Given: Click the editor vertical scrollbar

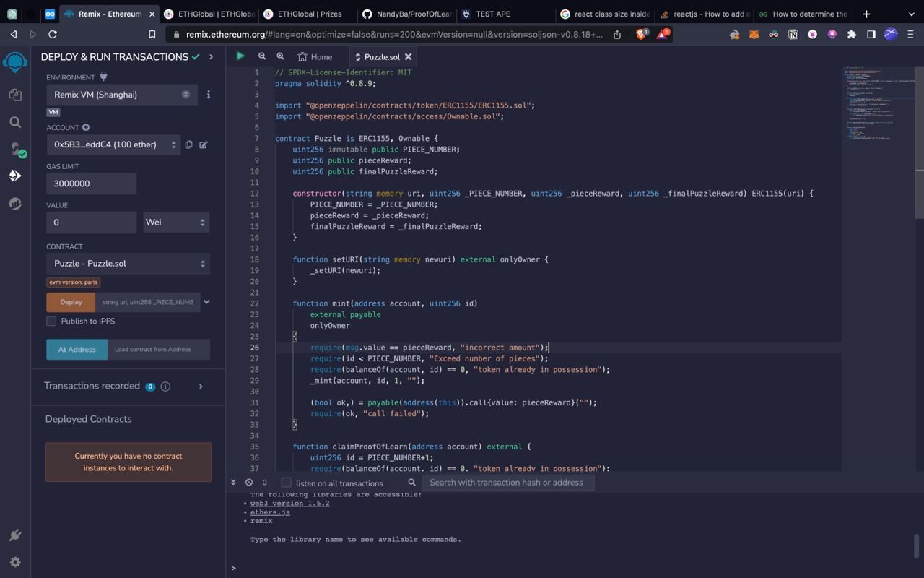Looking at the screenshot, I should (920, 143).
